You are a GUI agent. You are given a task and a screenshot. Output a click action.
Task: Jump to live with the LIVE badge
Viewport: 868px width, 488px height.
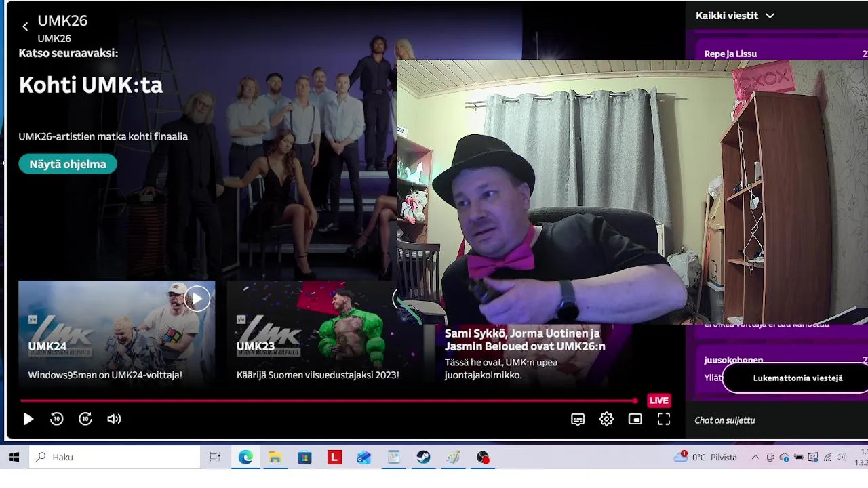[658, 401]
